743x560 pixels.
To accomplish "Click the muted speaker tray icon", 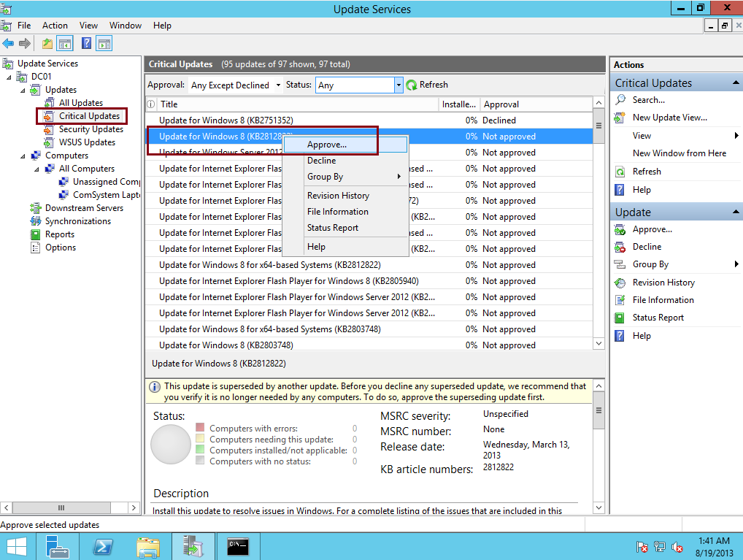I will coord(677,548).
